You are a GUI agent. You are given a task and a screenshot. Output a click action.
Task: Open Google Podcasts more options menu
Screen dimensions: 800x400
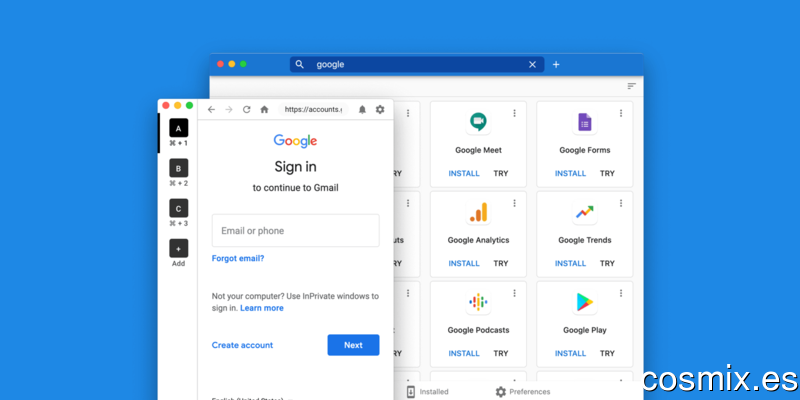pos(514,293)
